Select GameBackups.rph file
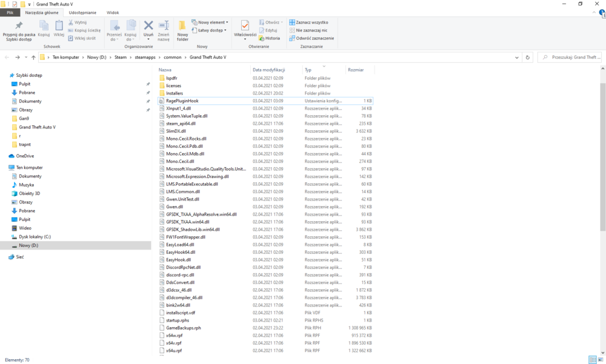606x364 pixels. point(265,328)
